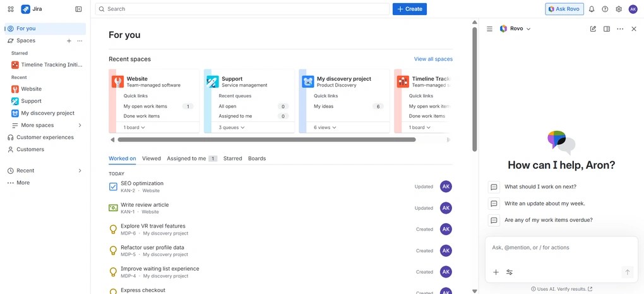The image size is (644, 294).
Task: Click AK avatar on Refactor user profile data row
Action: click(x=446, y=250)
